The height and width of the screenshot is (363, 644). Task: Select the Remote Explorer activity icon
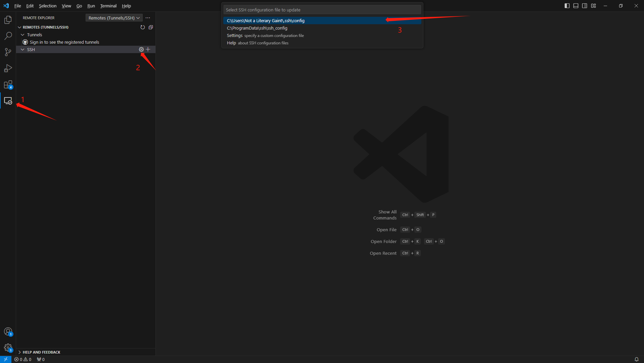8,101
